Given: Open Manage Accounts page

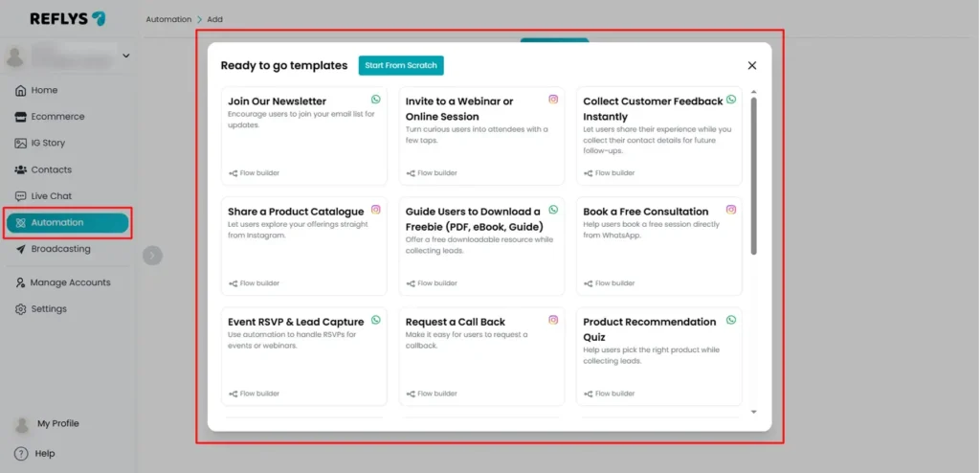Looking at the screenshot, I should click(69, 282).
